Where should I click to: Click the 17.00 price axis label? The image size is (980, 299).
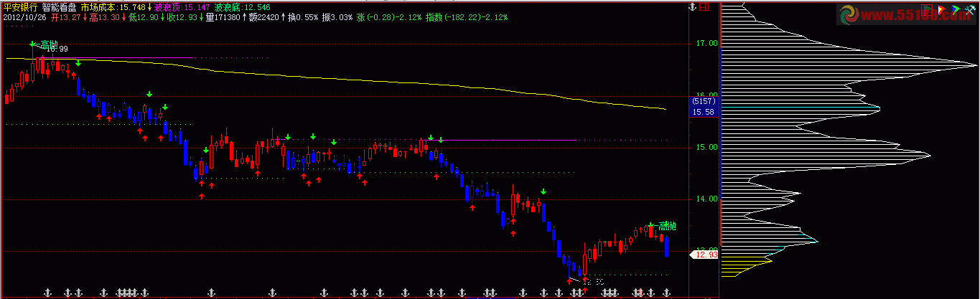point(706,44)
